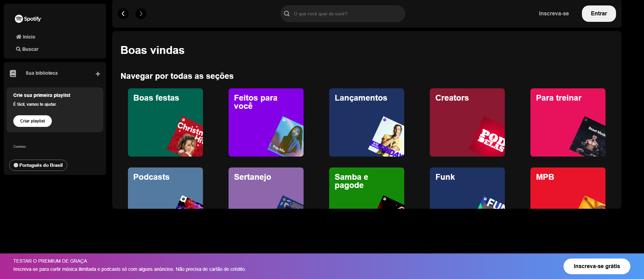Open the Podcasts category card
Viewport: 644px width, 279px height.
tap(165, 188)
